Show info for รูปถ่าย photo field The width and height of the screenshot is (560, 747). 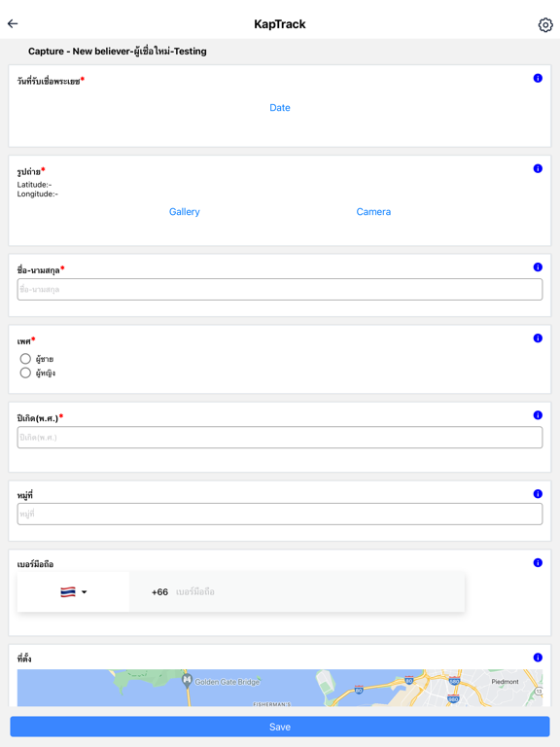click(x=538, y=168)
